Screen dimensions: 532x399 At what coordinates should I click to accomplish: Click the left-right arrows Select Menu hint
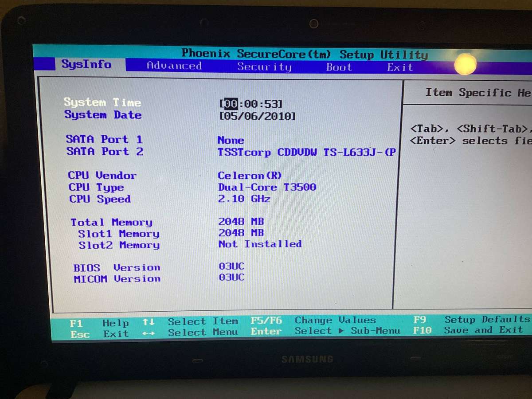(191, 332)
